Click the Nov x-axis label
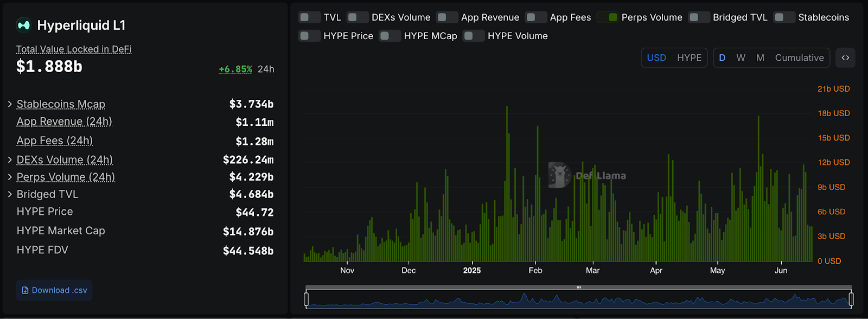The width and height of the screenshot is (868, 319). pyautogui.click(x=347, y=270)
